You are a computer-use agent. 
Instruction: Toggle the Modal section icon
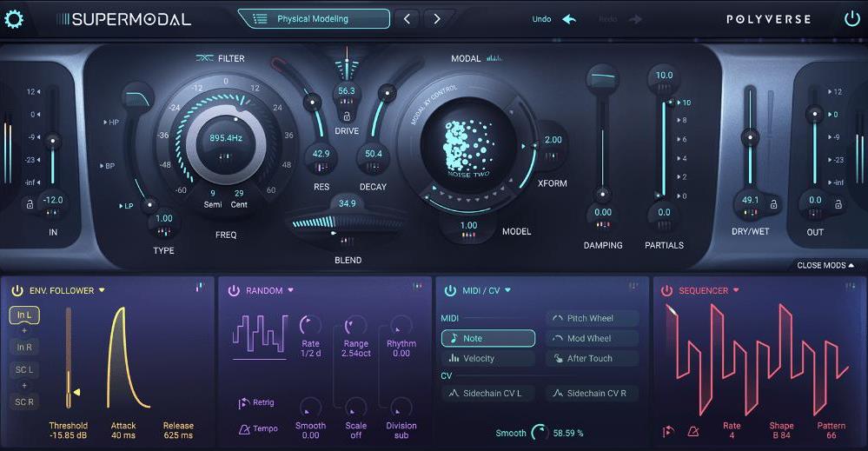[494, 57]
